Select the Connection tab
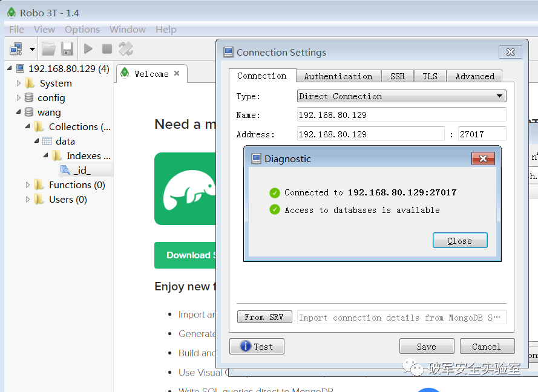This screenshot has height=392, width=538. tap(262, 76)
